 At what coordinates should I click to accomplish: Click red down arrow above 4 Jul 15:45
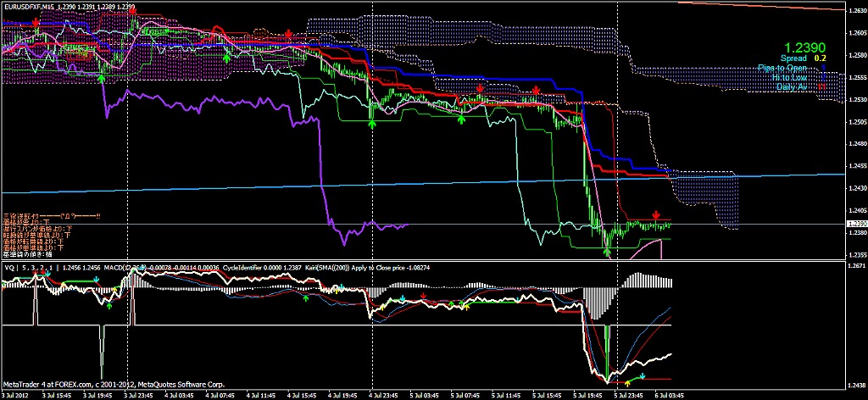pos(289,33)
